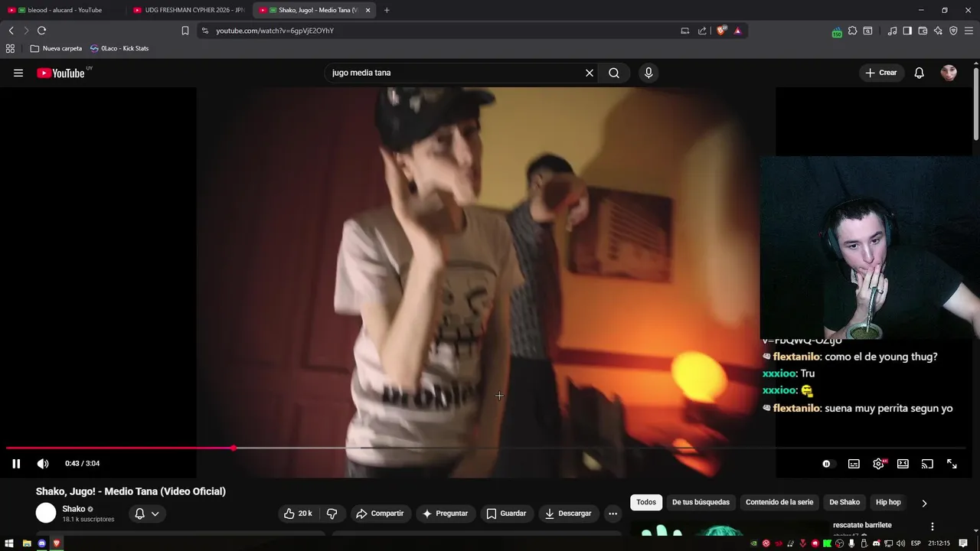Open the Shako channel avatar
The height and width of the screenshot is (551, 980).
(46, 514)
